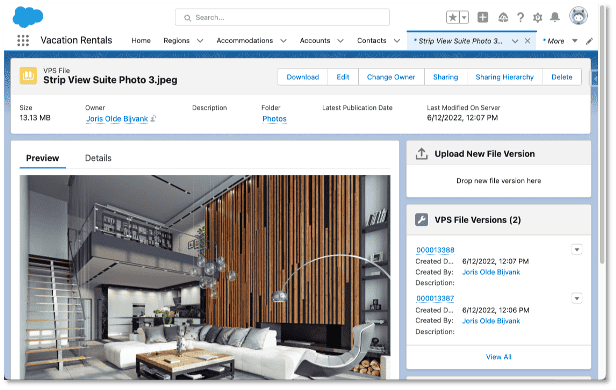This screenshot has width=616, height=390.
Task: Click the created date 6/12/2022, 12:06 PM
Action: (x=496, y=310)
